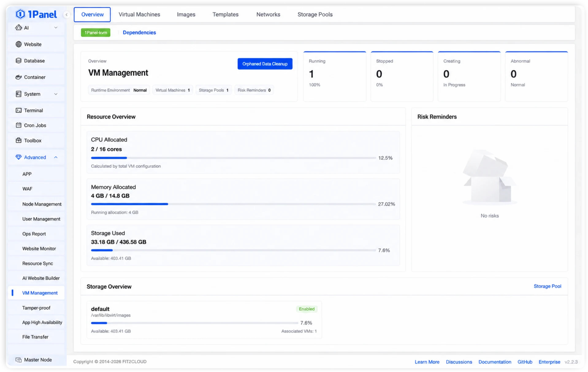588x372 pixels.
Task: Open Node Management in the sidebar
Action: pos(36,204)
